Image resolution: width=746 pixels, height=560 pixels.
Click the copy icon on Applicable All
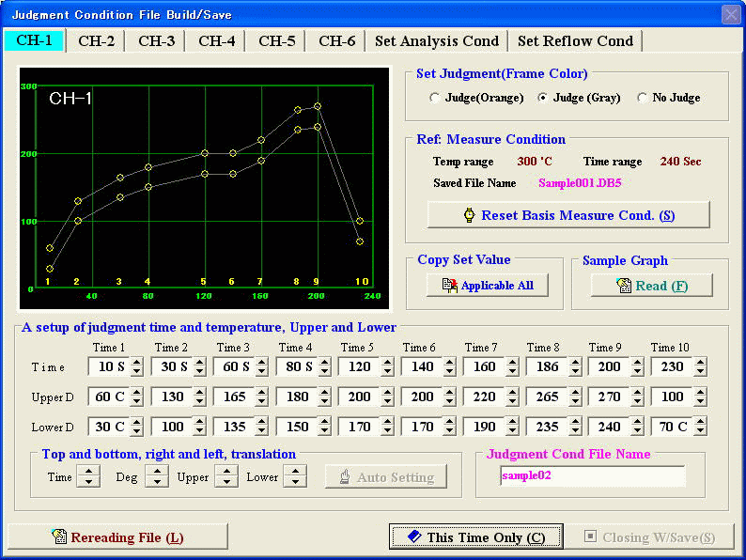click(x=450, y=286)
